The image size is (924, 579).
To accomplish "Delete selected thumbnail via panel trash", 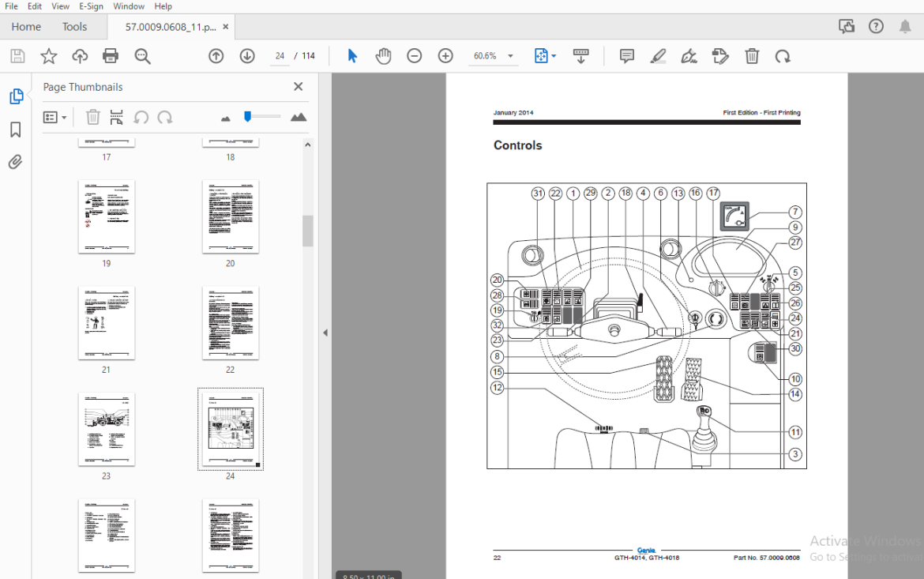I will tap(92, 117).
